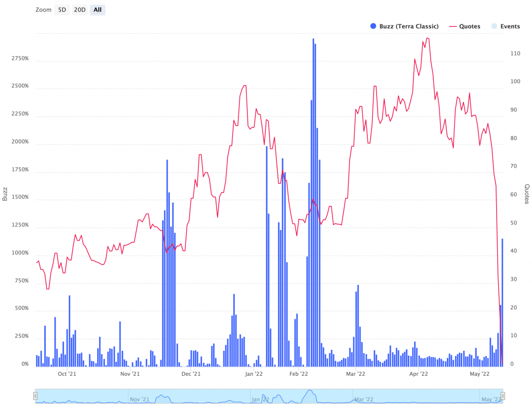Click the Jan '22 label in navigator
This screenshot has width=532, height=408.
pos(261,399)
